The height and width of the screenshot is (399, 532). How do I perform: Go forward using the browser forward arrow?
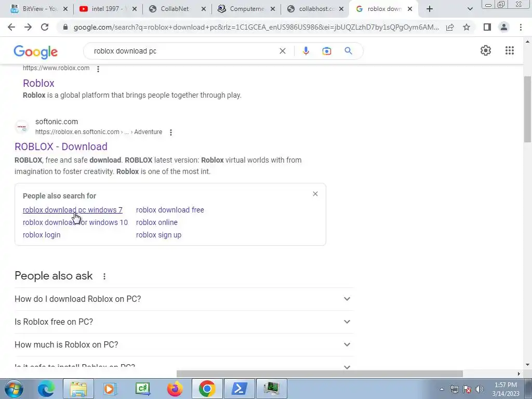28,27
